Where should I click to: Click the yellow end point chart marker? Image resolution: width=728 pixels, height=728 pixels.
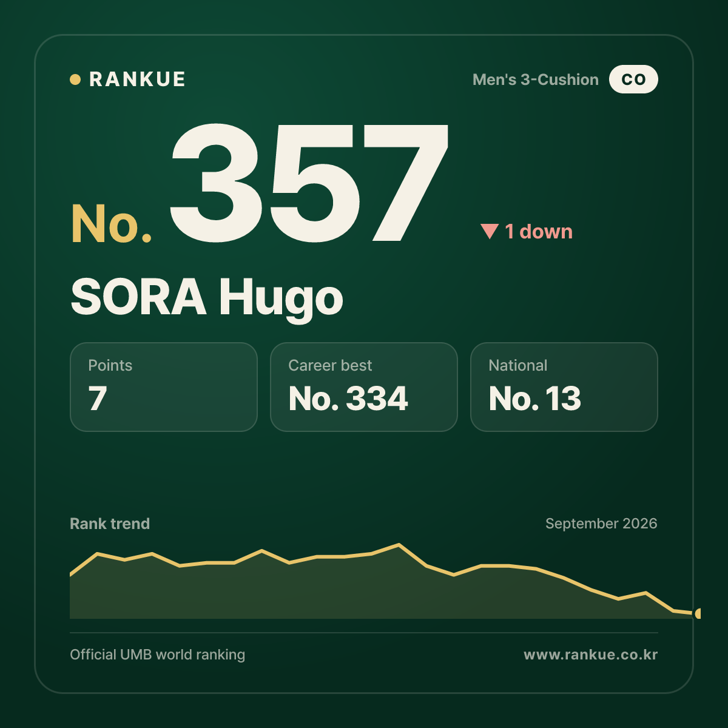point(698,613)
